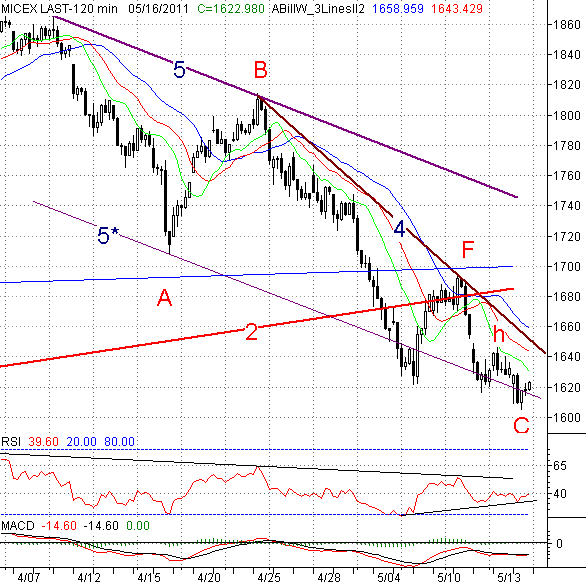This screenshot has height=586, width=586.
Task: Click the blue number 5 on the purple line
Action: (179, 70)
